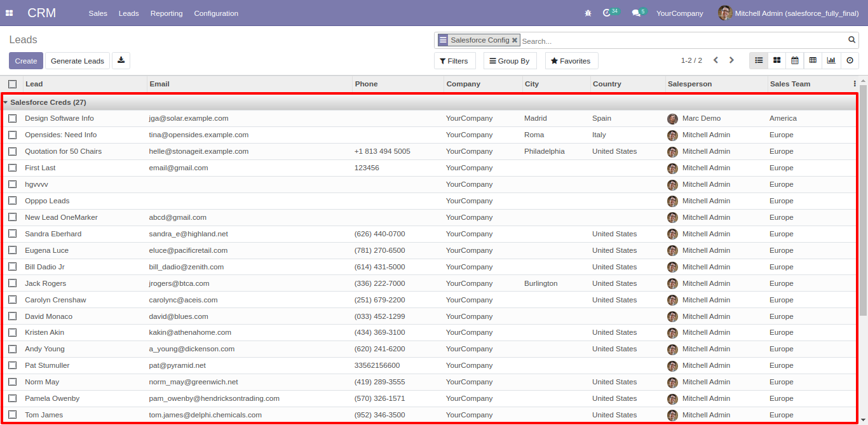Select the hgvvvv lead checkbox
Screen dimensions: 868x425
pos(13,184)
